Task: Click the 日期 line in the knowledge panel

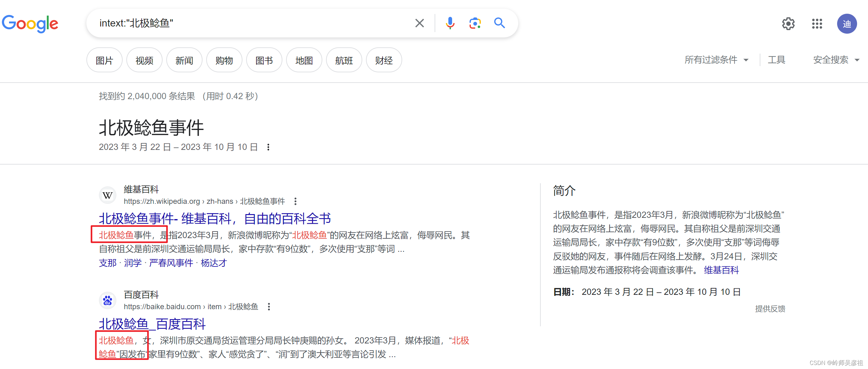Action: [x=646, y=292]
